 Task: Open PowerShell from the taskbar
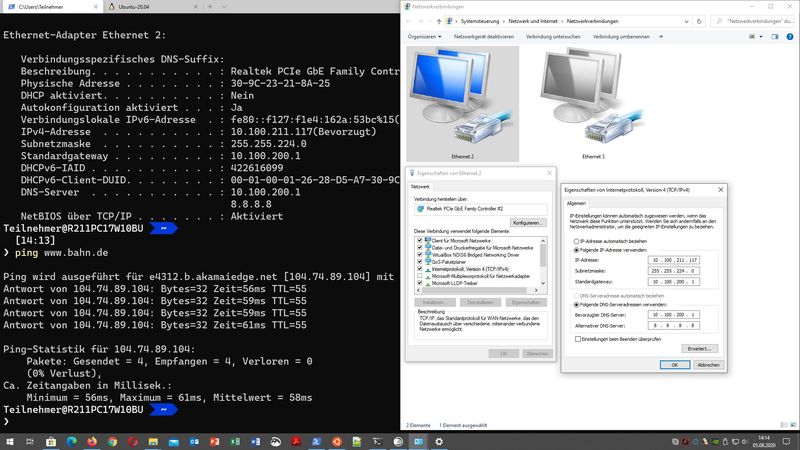point(316,442)
